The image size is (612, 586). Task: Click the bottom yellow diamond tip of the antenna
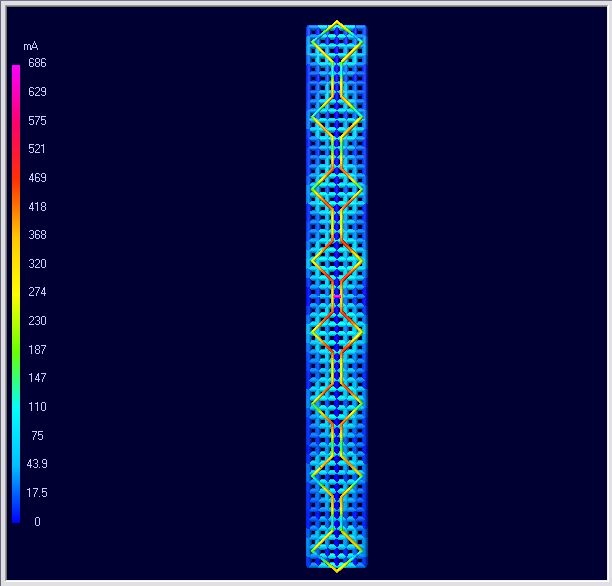click(337, 570)
